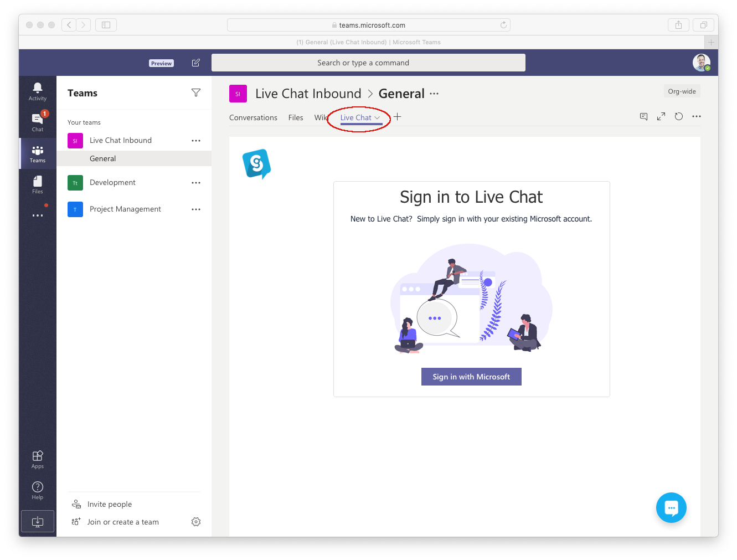
Task: Open the manage teams gear icon
Action: click(x=196, y=522)
